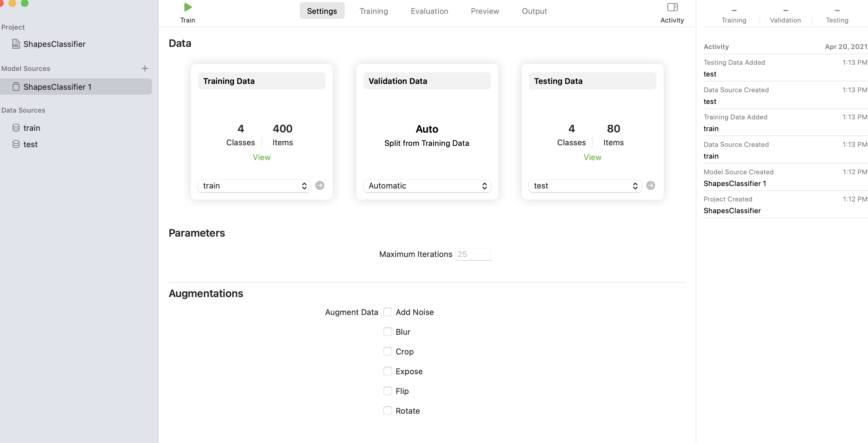868x443 pixels.
Task: Check the Blur augmentation option
Action: (387, 332)
